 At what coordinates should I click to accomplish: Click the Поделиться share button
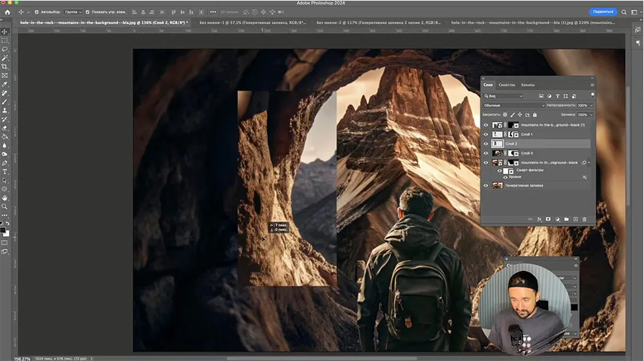coord(603,12)
